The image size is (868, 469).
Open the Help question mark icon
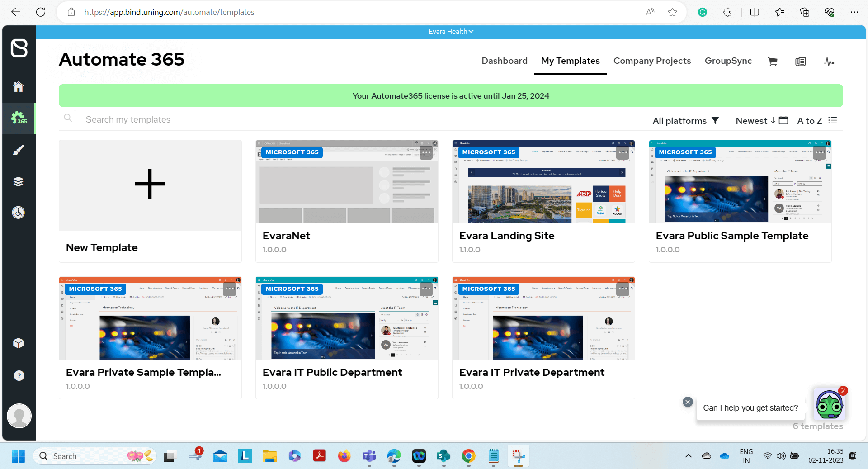(19, 376)
